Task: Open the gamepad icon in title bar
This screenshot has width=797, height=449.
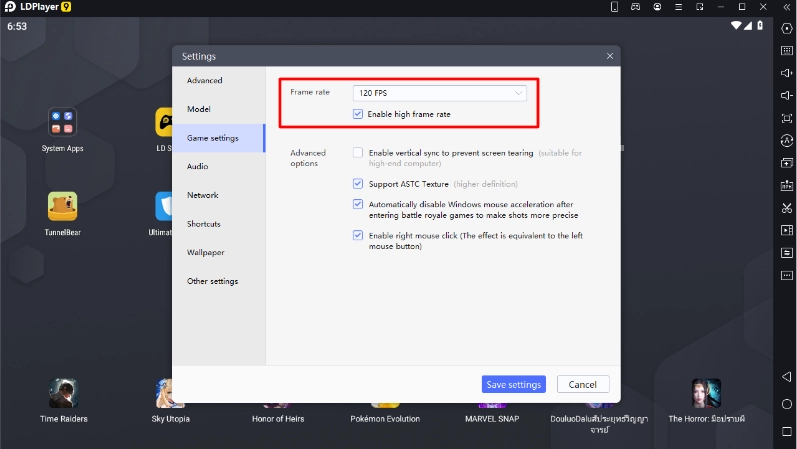Action: 636,7
